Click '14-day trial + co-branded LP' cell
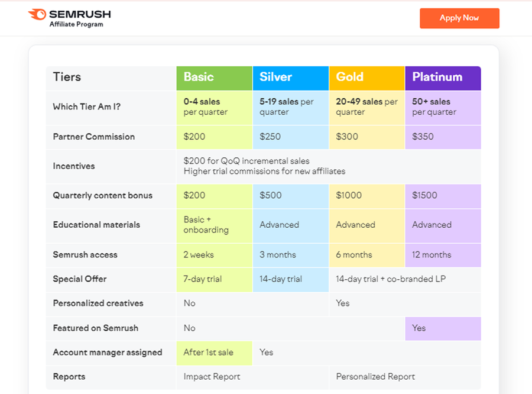Viewport: 532px width, 394px height. coord(405,280)
